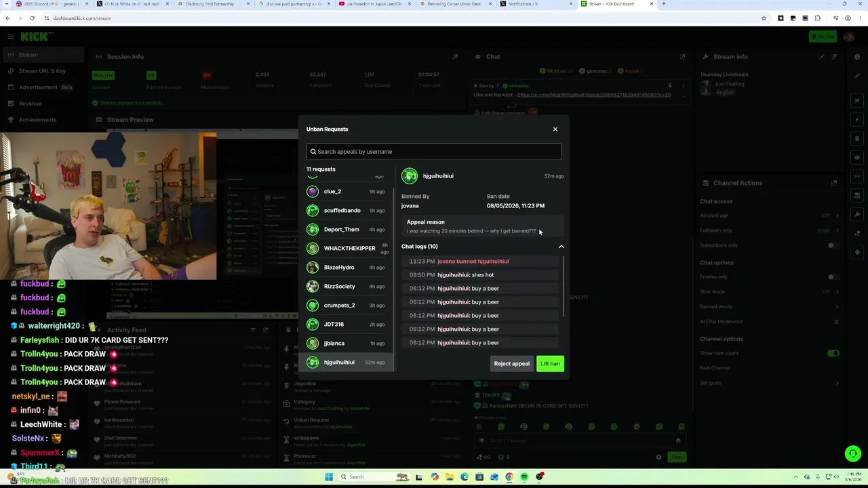Viewport: 868px width, 488px height.
Task: Click the green Go live button
Action: tap(823, 37)
